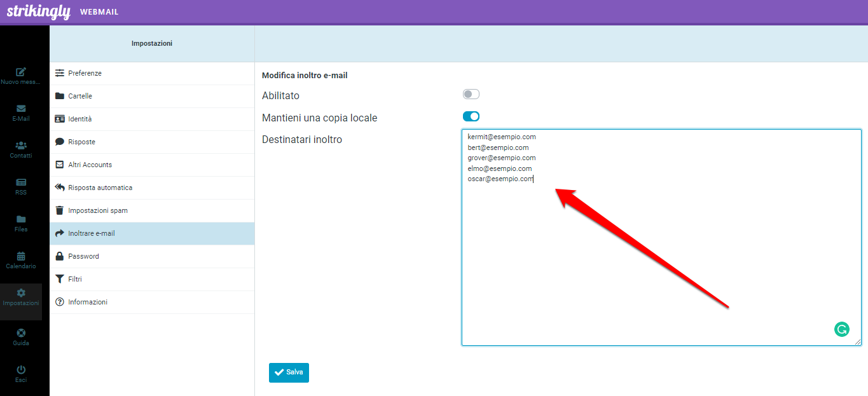
Task: Click elmo@esempio.com in recipients list
Action: [499, 168]
